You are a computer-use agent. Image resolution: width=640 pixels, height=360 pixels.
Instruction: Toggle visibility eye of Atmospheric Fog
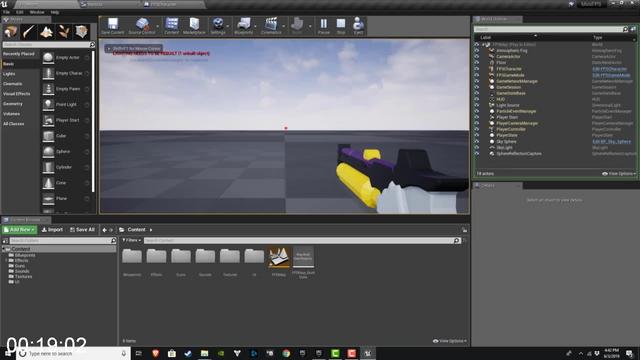click(x=477, y=51)
